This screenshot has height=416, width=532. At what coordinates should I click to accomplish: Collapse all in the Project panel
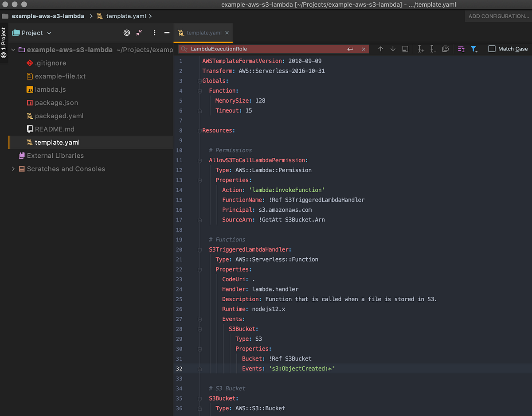click(139, 33)
